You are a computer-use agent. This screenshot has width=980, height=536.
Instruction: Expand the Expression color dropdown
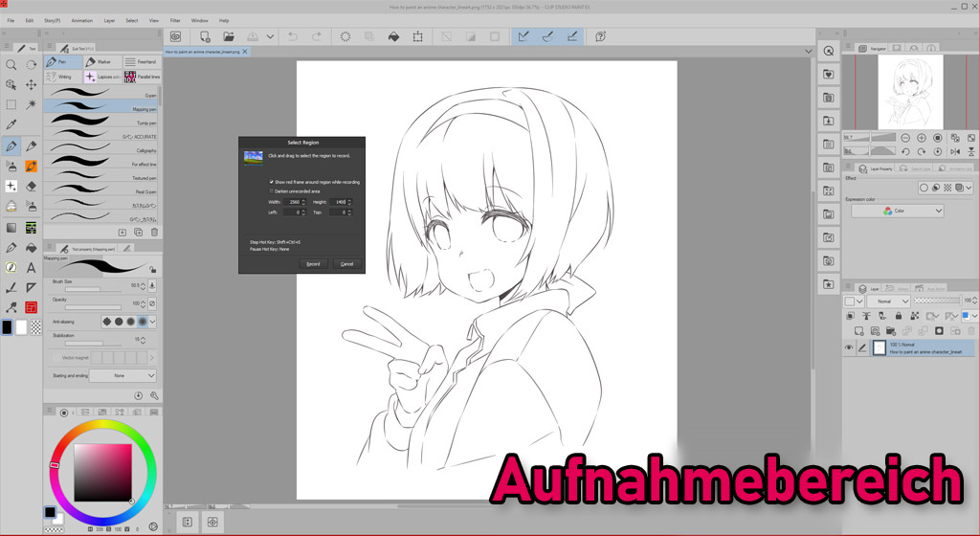897,211
